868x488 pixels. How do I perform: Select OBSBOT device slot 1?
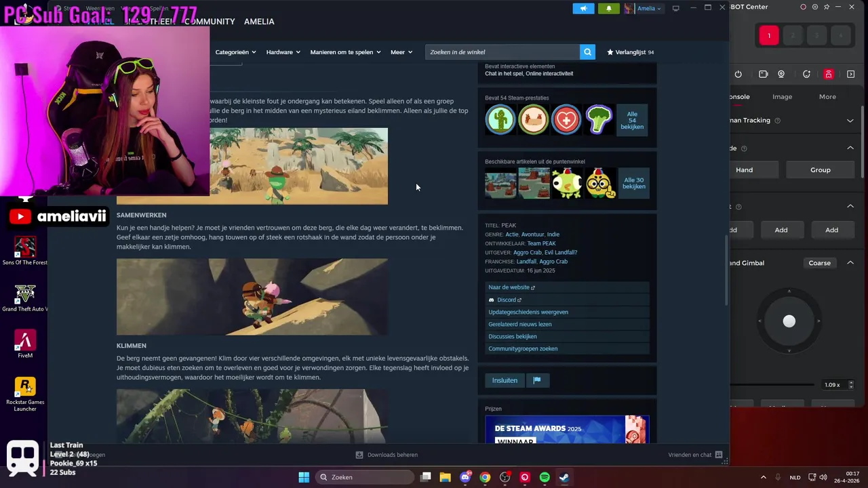(x=769, y=35)
